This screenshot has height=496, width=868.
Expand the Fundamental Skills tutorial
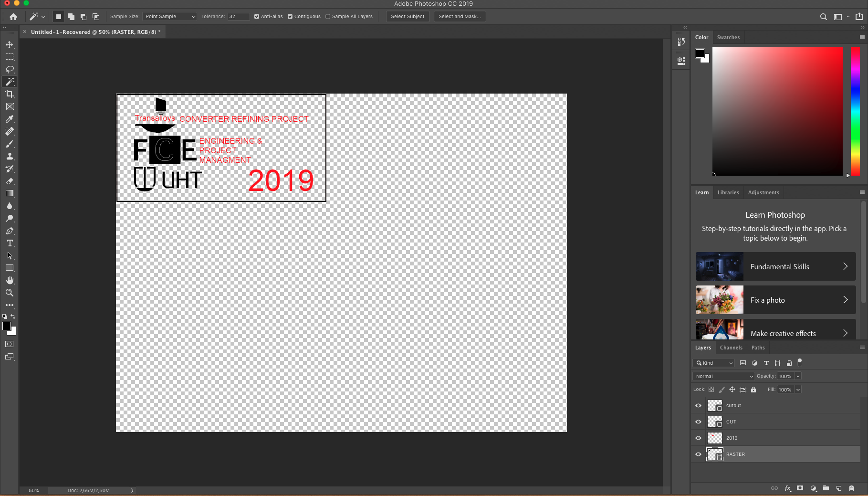(775, 266)
